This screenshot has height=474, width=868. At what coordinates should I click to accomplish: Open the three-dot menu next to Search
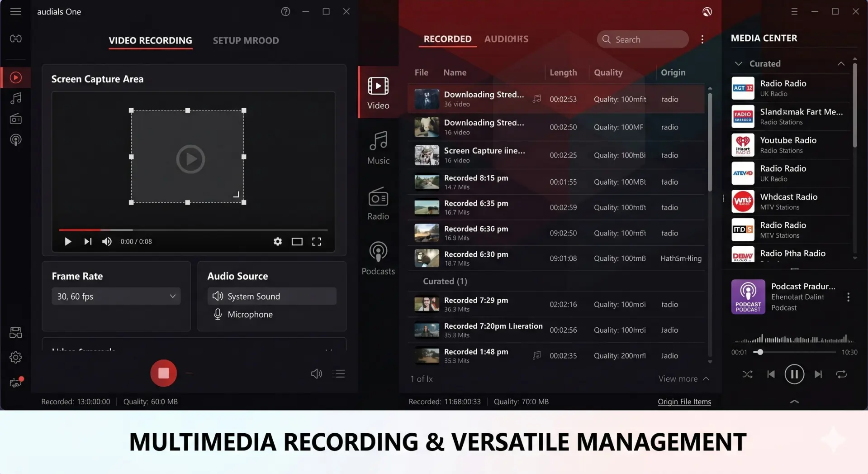[702, 39]
